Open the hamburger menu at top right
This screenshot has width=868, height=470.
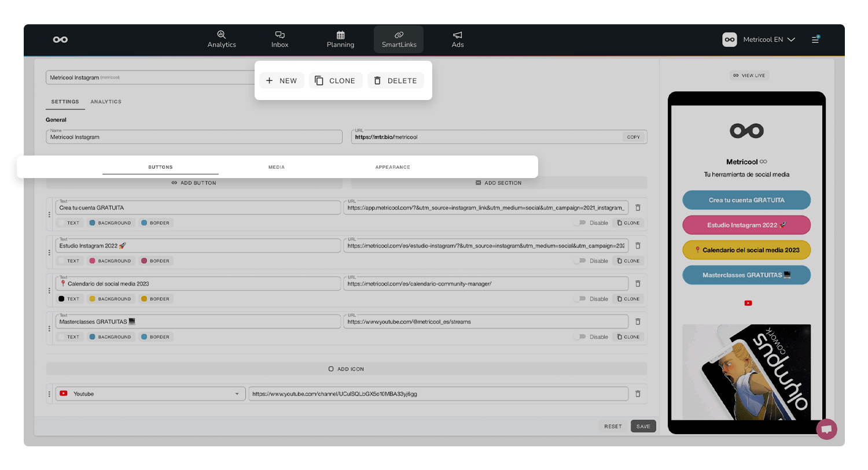815,39
